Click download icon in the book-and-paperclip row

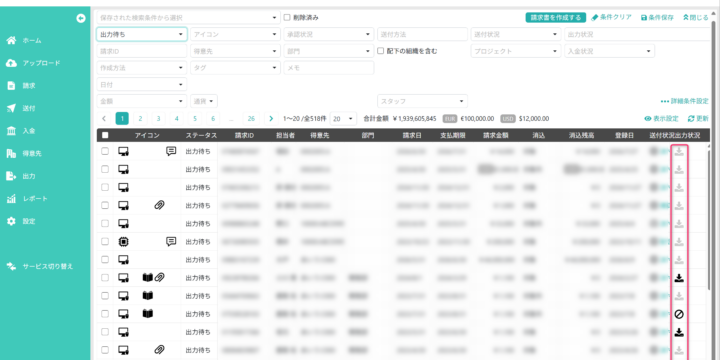click(x=679, y=278)
